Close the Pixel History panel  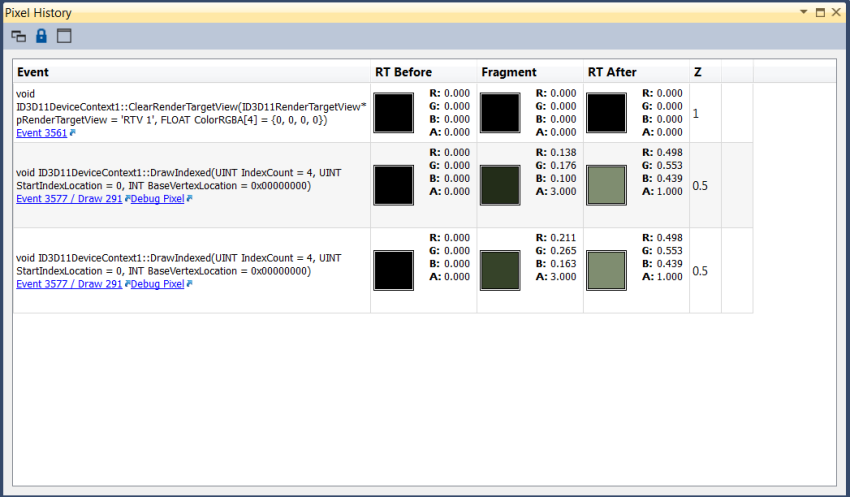point(836,12)
